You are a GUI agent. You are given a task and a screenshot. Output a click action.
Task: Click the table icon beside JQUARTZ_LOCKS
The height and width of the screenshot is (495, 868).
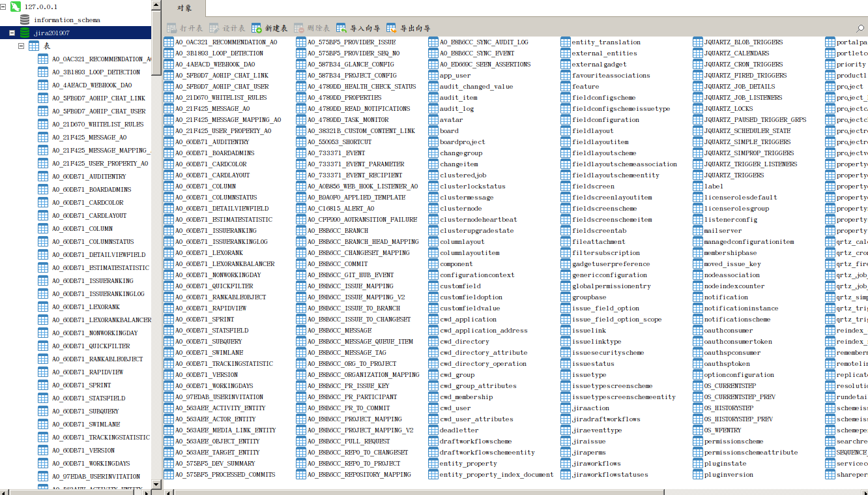698,109
